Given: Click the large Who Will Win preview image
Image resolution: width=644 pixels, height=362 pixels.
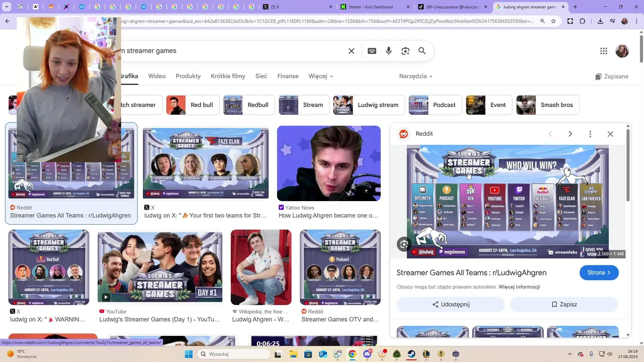Looking at the screenshot, I should [x=508, y=202].
